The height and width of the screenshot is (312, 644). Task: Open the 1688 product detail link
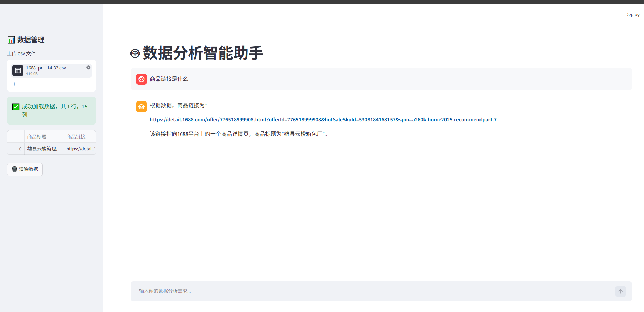point(323,120)
